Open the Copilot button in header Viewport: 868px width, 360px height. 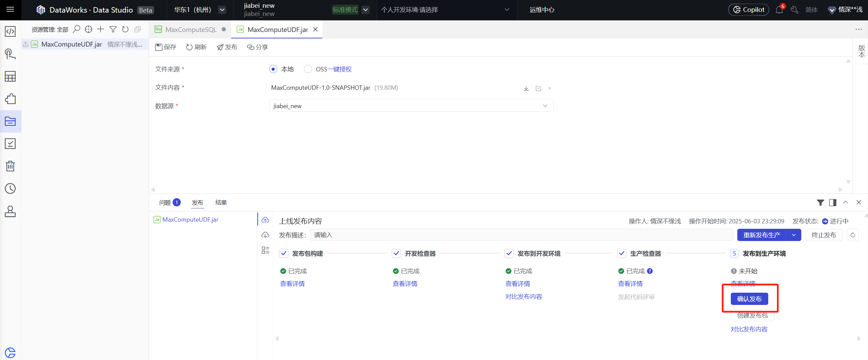point(749,10)
